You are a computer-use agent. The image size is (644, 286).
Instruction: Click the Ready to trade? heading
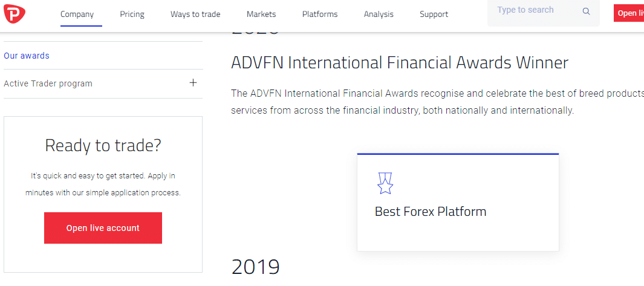coord(103,145)
